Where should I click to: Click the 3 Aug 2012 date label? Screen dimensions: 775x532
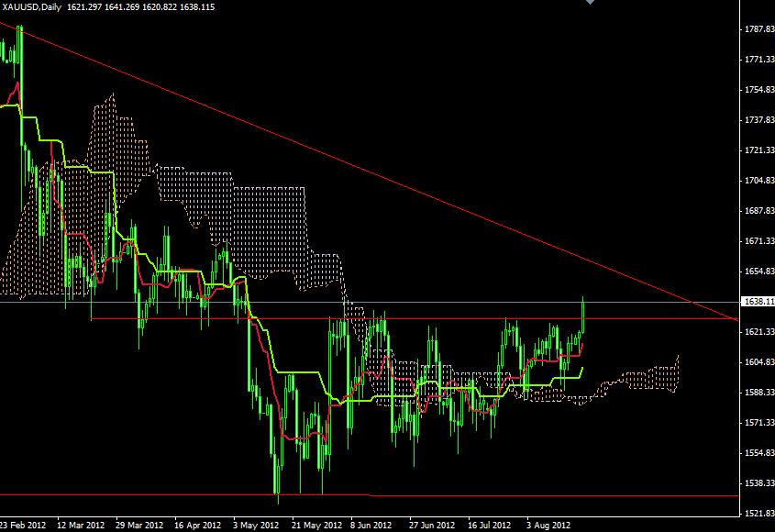point(548,525)
